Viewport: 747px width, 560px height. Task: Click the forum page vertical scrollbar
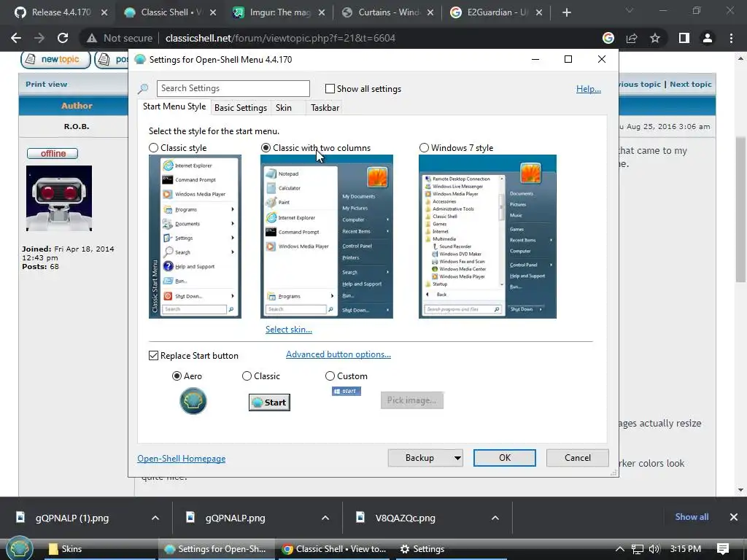tap(740, 209)
